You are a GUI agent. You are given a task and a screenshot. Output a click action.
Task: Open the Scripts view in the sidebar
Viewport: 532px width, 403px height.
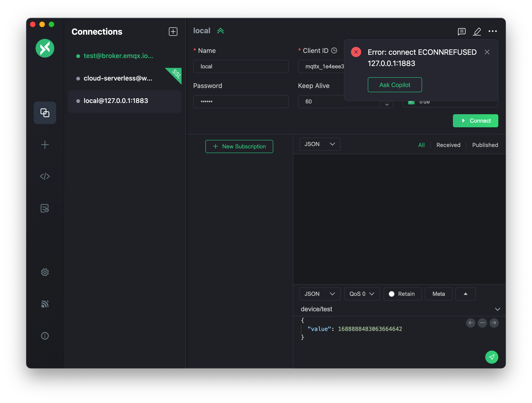[45, 176]
